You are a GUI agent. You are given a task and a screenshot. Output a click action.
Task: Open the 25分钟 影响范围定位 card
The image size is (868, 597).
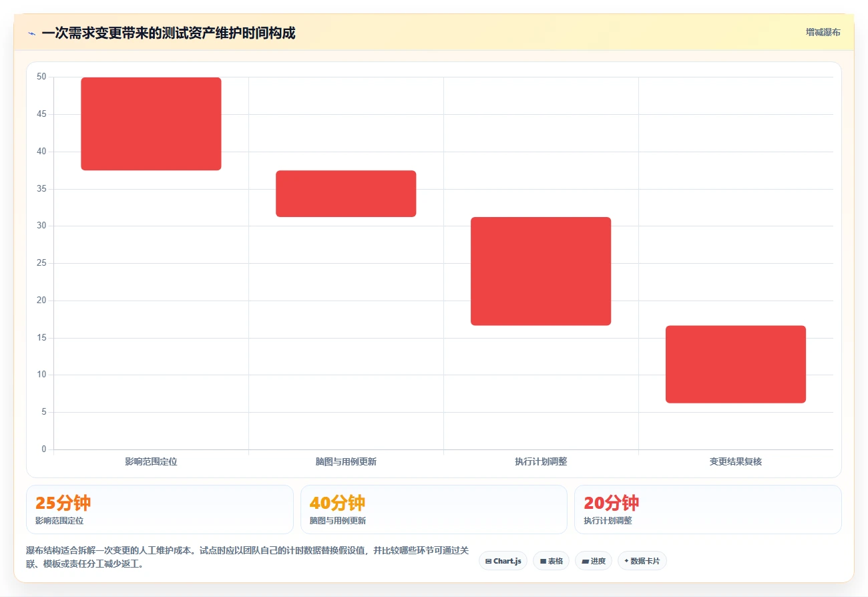point(160,510)
